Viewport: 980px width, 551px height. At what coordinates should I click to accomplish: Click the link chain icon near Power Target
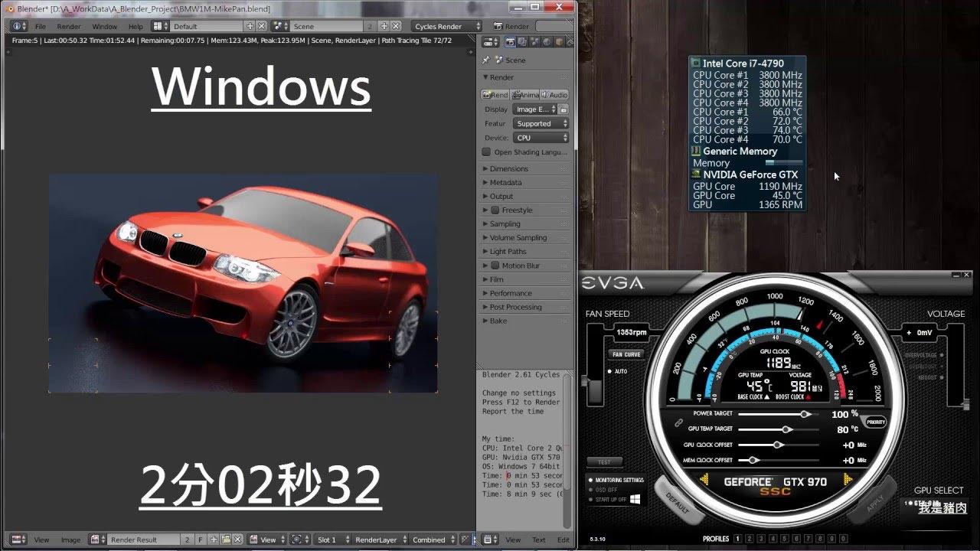pyautogui.click(x=678, y=422)
